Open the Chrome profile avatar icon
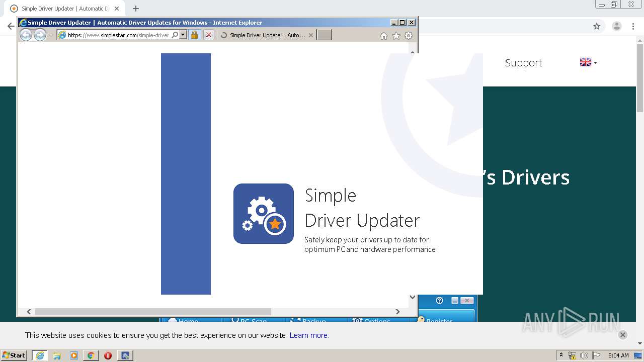Viewport: 644px width, 362px height. pyautogui.click(x=617, y=26)
